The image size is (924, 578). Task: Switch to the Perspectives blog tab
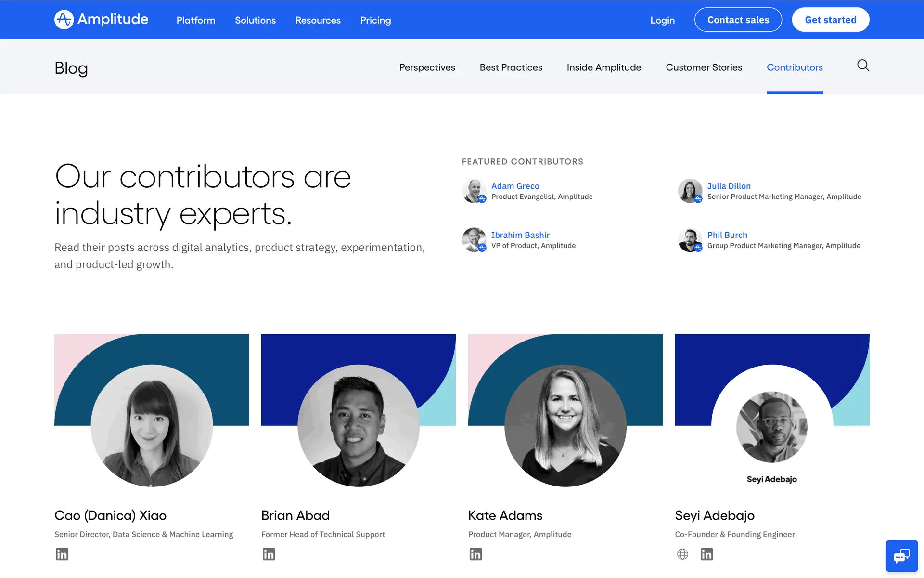427,67
